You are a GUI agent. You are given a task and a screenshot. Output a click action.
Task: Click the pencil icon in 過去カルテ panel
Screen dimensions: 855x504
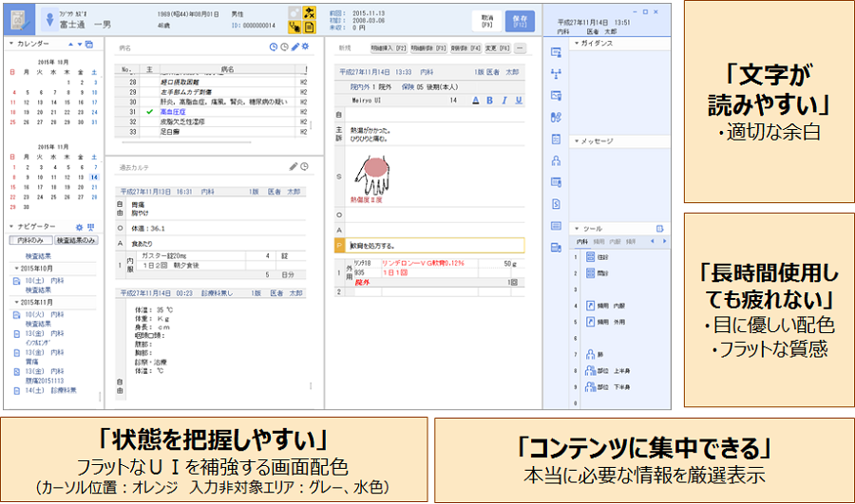294,167
